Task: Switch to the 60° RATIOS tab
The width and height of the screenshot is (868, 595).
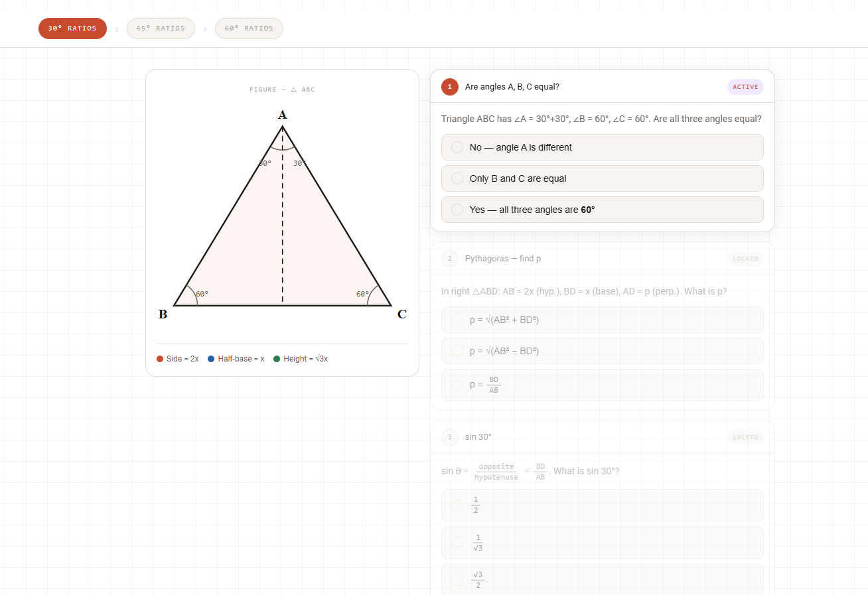Action: tap(249, 29)
